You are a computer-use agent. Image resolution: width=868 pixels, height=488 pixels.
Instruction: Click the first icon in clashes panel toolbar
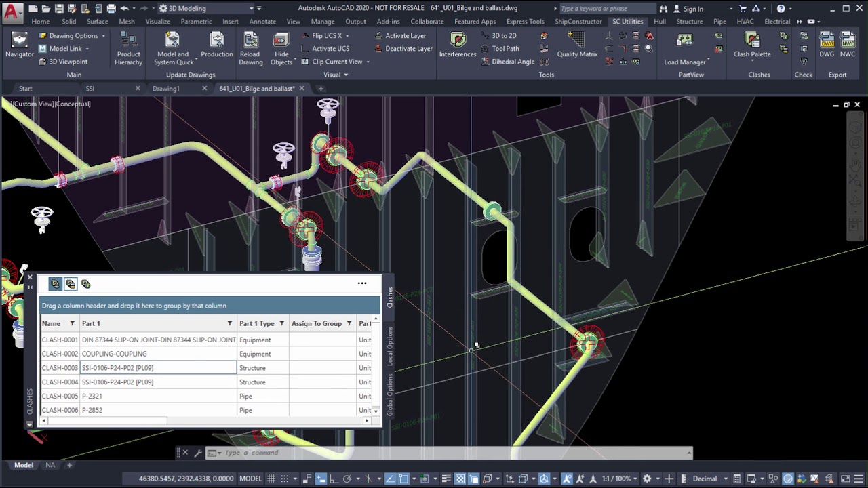pyautogui.click(x=55, y=284)
